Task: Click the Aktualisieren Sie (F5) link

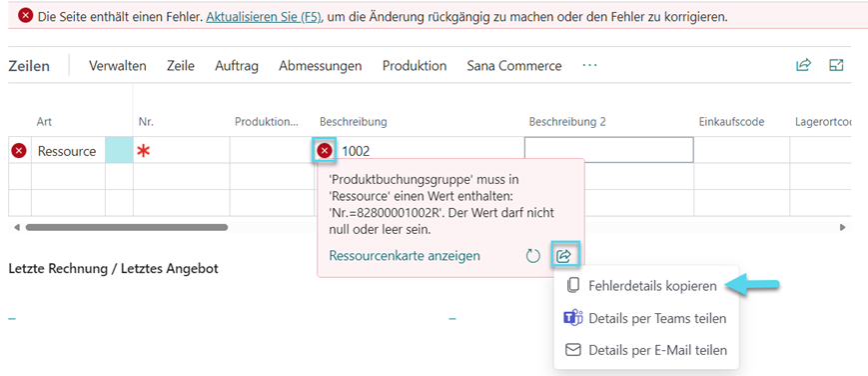Action: coord(264,17)
